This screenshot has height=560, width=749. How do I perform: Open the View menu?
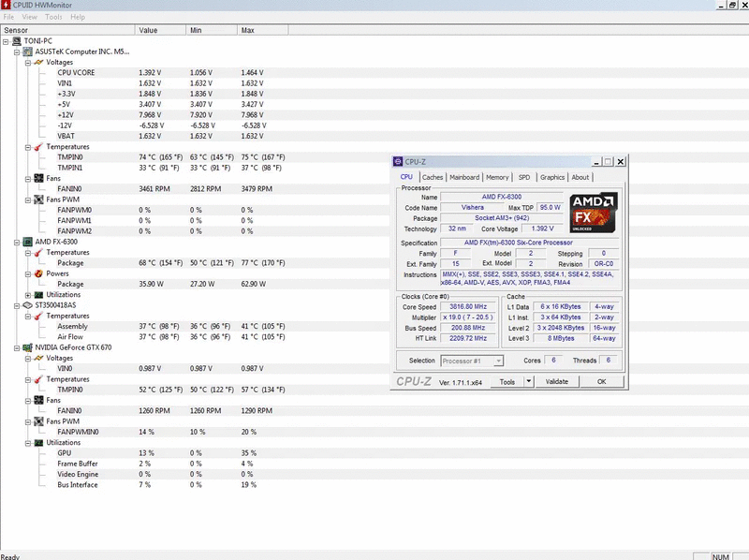click(29, 17)
